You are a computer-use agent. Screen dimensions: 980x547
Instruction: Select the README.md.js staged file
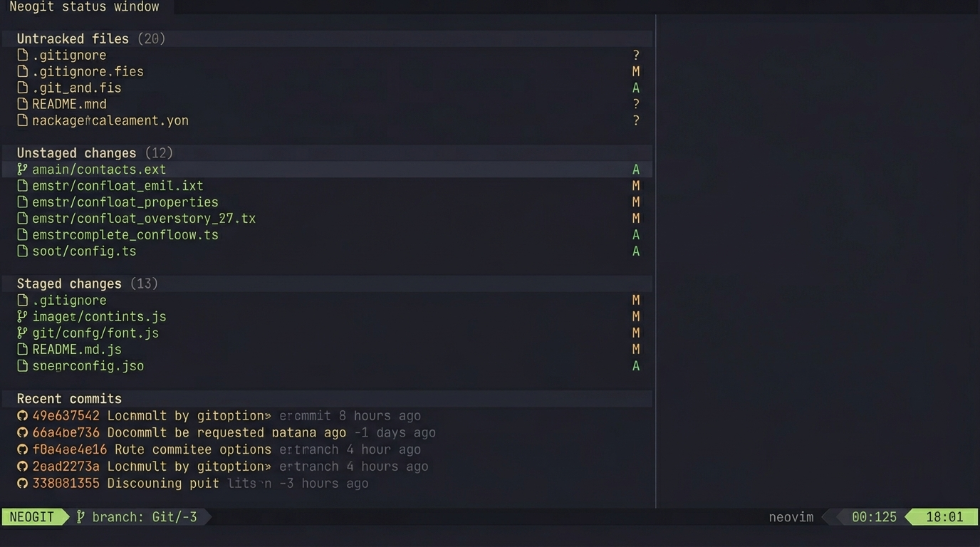(x=77, y=349)
